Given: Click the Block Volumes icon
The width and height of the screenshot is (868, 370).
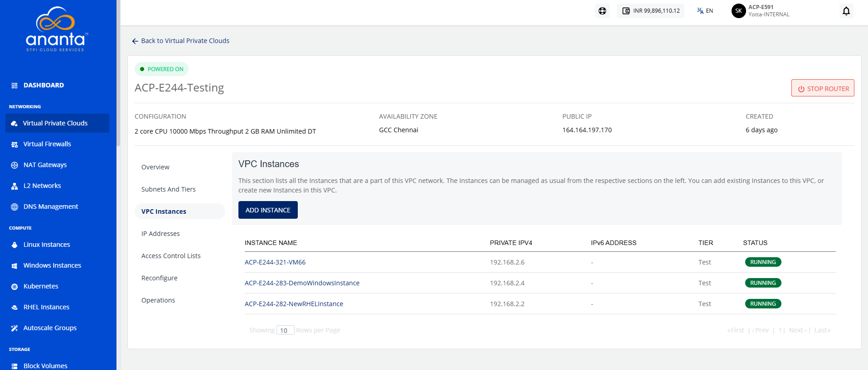Looking at the screenshot, I should coord(15,366).
